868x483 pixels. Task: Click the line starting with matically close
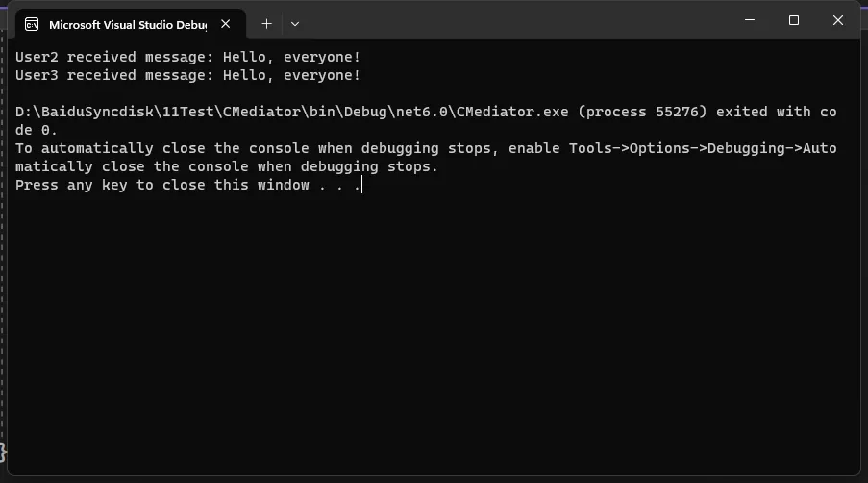(227, 166)
